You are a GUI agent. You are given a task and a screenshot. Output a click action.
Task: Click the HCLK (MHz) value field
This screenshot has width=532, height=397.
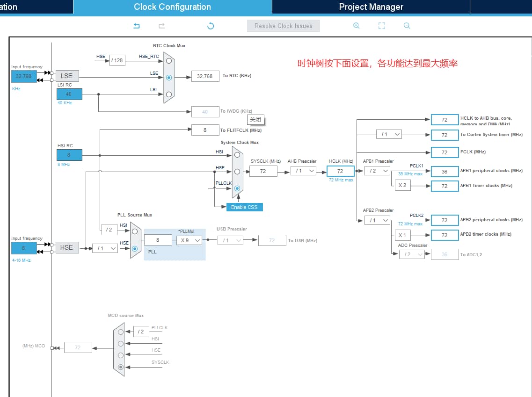pyautogui.click(x=340, y=171)
